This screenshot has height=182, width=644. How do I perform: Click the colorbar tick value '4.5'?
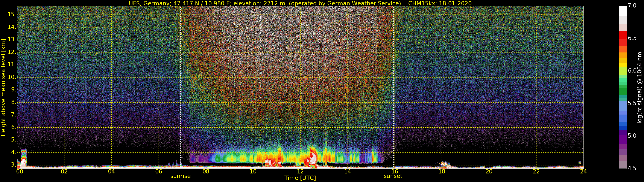coord(632,169)
